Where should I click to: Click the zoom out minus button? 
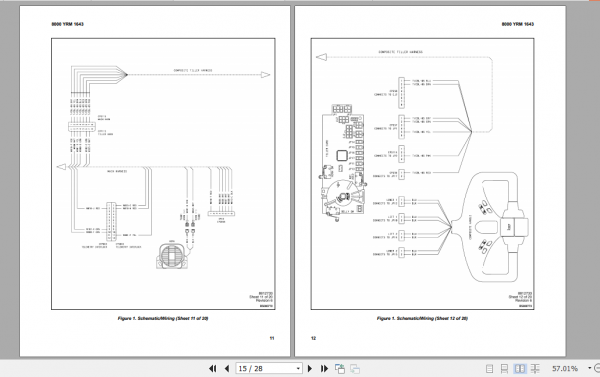[597, 368]
